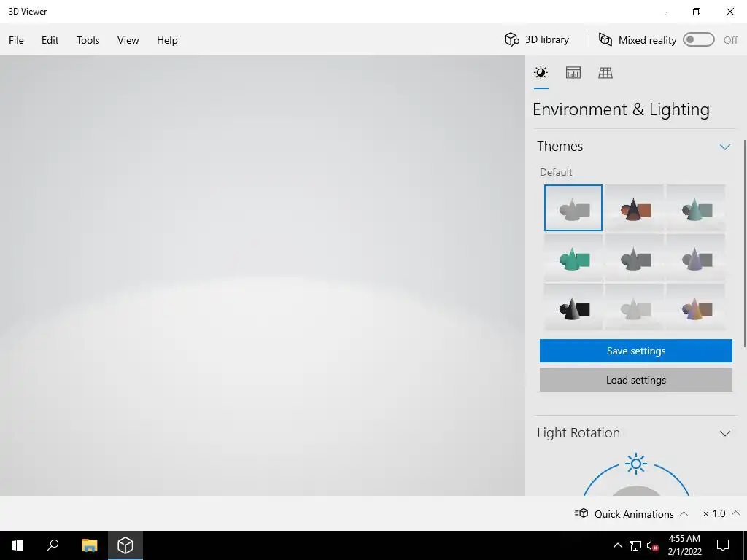Open taskbar Search
This screenshot has height=560, width=747.
[x=53, y=545]
